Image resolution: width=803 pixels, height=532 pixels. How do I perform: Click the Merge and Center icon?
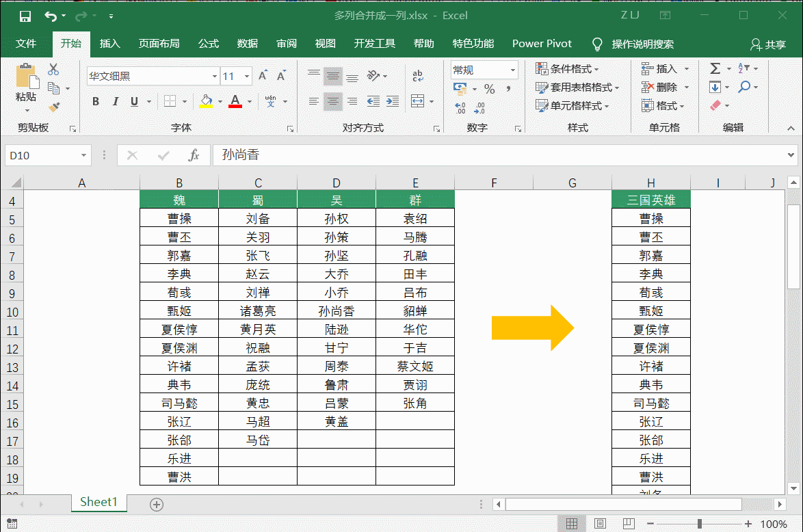point(418,101)
